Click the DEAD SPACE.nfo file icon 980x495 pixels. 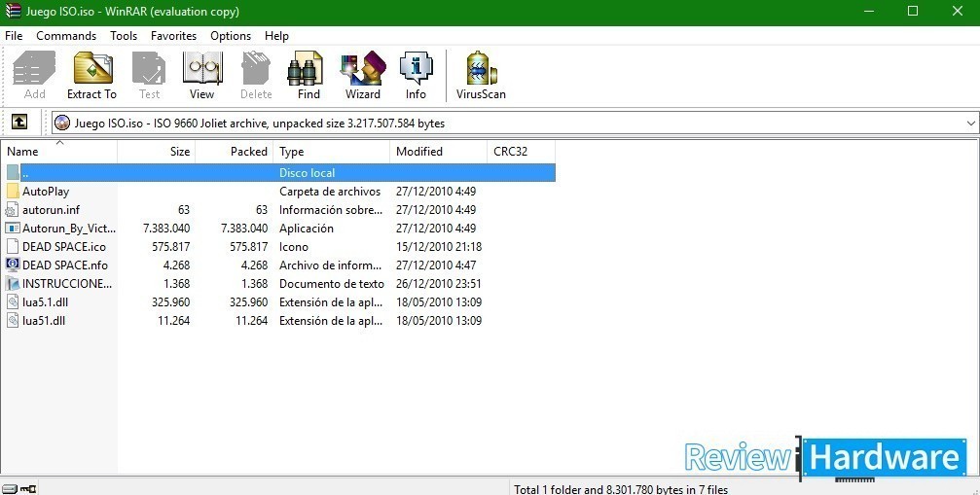[x=13, y=265]
